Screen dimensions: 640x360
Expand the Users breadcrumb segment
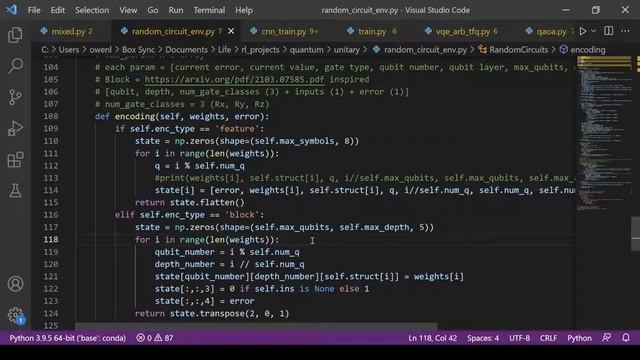click(69, 50)
